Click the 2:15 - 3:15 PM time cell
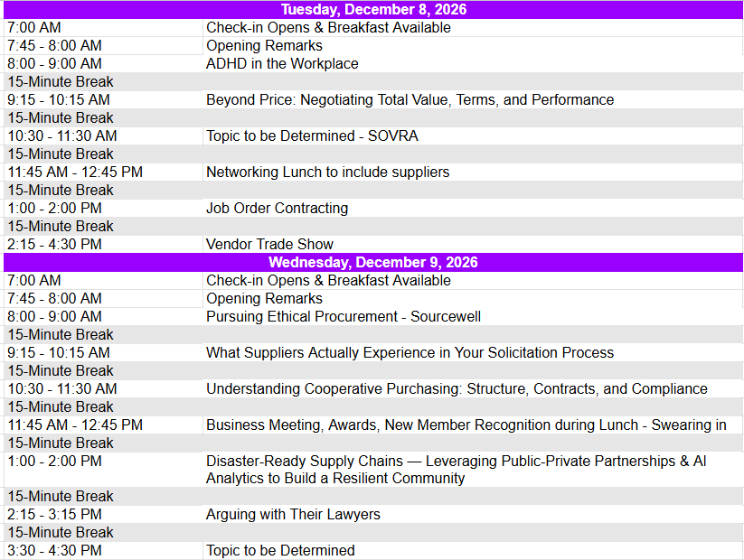Viewport: 744px width, 560px height. point(103,515)
